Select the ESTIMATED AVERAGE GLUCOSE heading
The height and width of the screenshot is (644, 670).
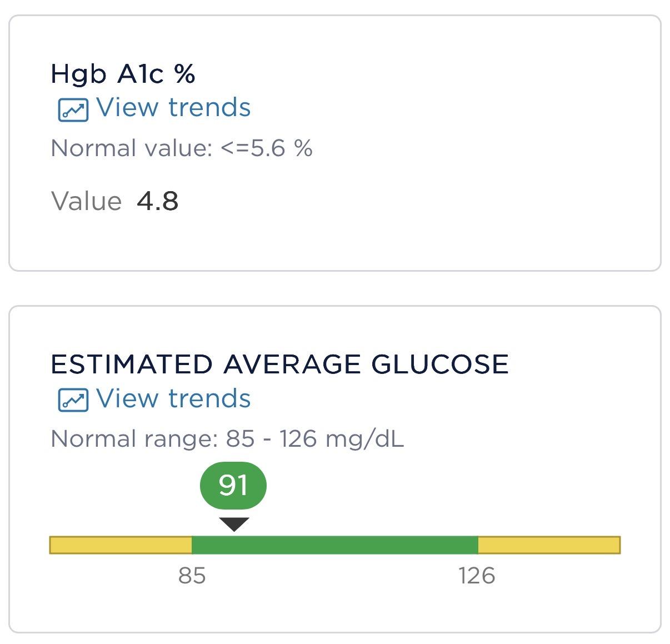[279, 365]
